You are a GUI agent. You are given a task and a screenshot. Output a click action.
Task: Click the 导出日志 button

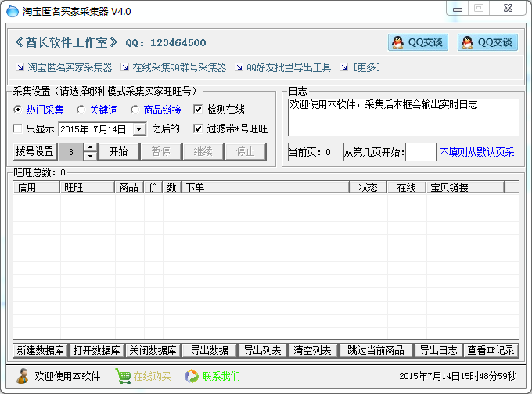(x=438, y=350)
